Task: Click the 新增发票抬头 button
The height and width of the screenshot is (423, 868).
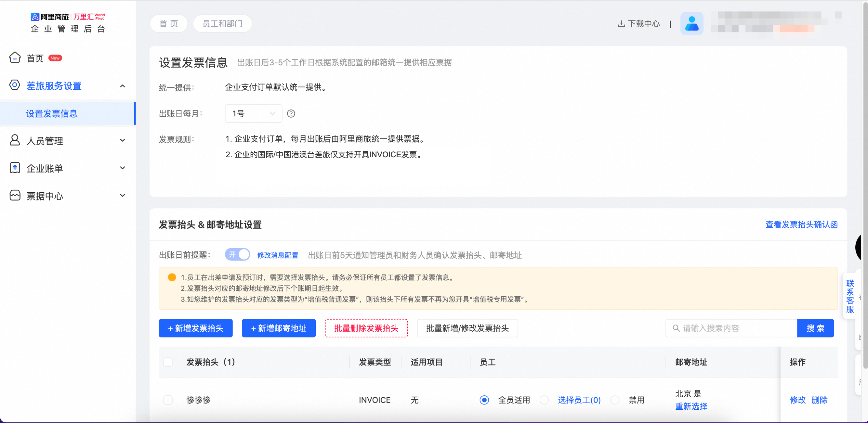Action: tap(195, 328)
